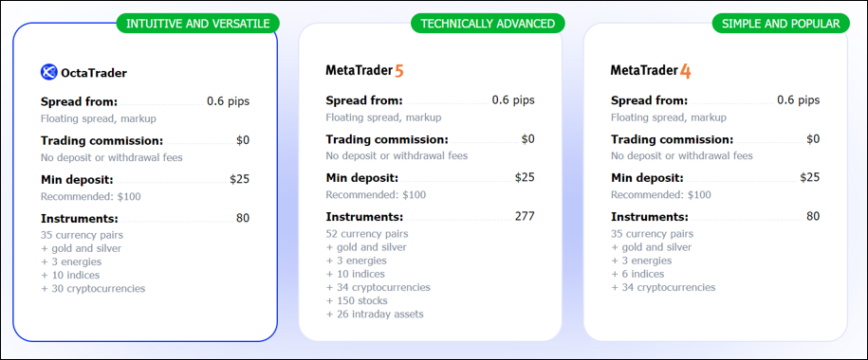Click OctaTrader Instruments heading

[80, 219]
